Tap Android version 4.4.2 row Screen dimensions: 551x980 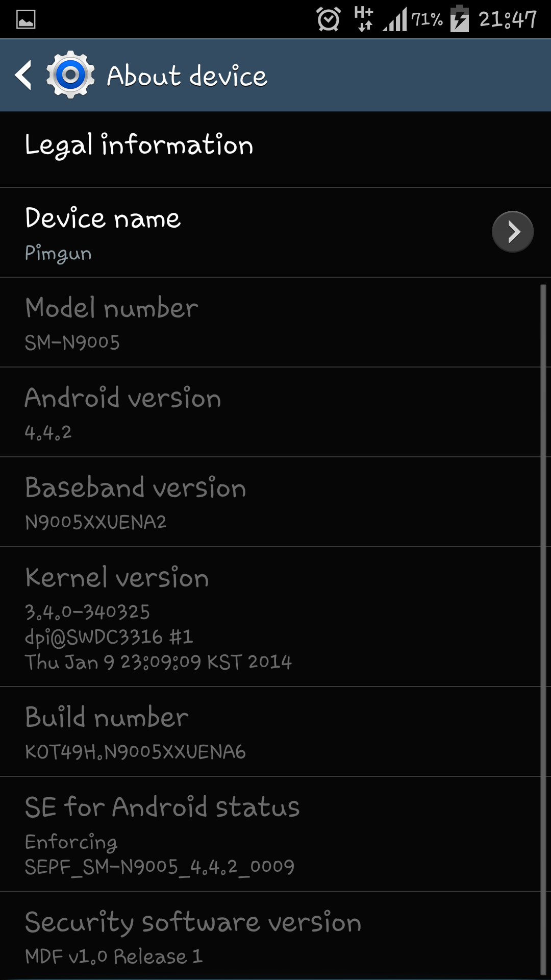[270, 412]
